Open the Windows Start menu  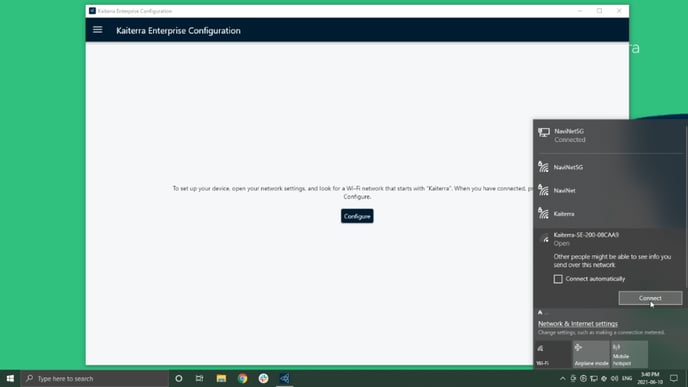[x=10, y=378]
